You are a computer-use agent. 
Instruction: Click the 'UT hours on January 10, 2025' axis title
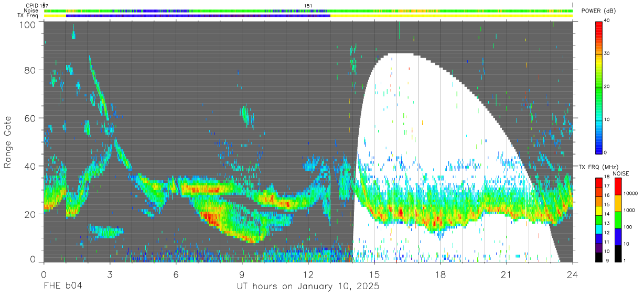(x=308, y=287)
